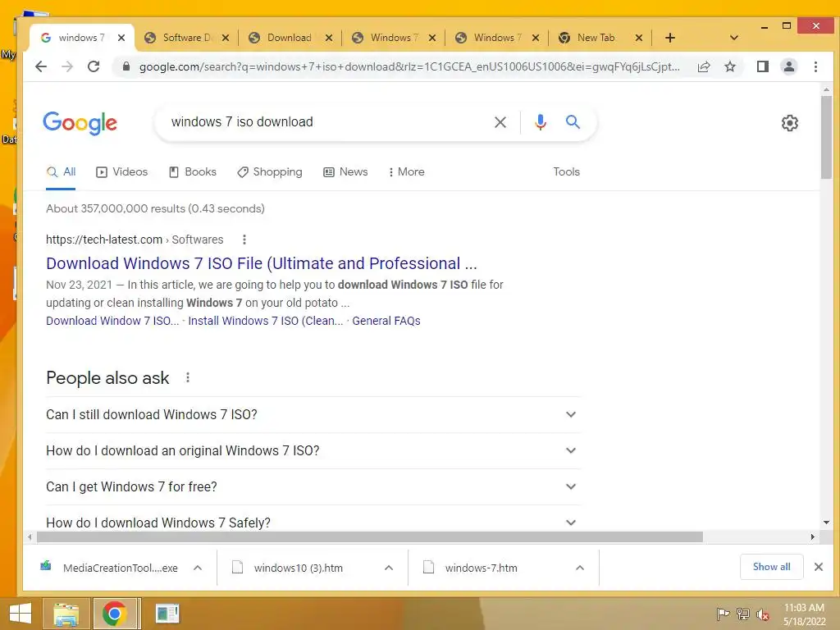Image resolution: width=840 pixels, height=630 pixels.
Task: Click the muted volume tray icon
Action: [x=763, y=614]
